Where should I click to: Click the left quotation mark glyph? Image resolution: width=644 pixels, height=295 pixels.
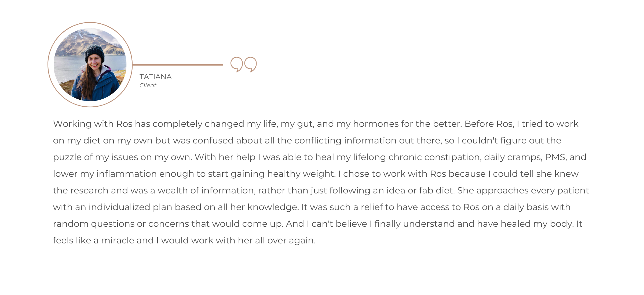237,64
